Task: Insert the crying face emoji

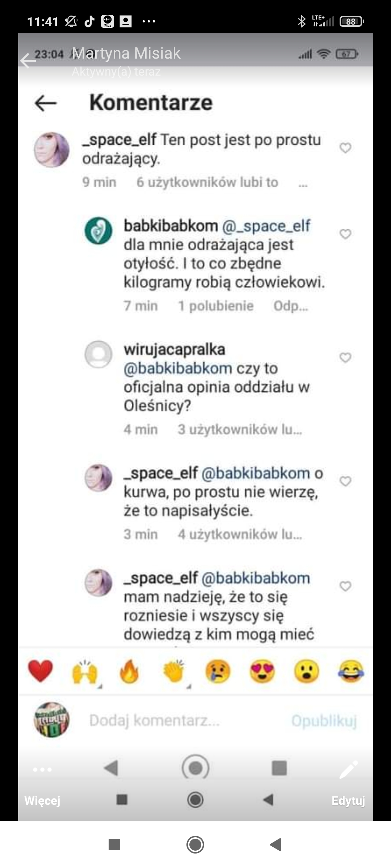Action: (x=218, y=671)
